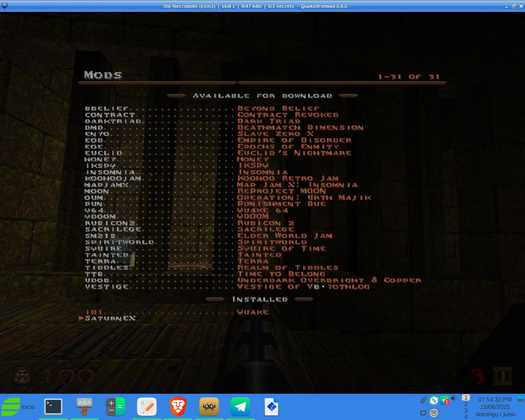
Task: Select the TERRA mod entry
Action: (x=177, y=261)
